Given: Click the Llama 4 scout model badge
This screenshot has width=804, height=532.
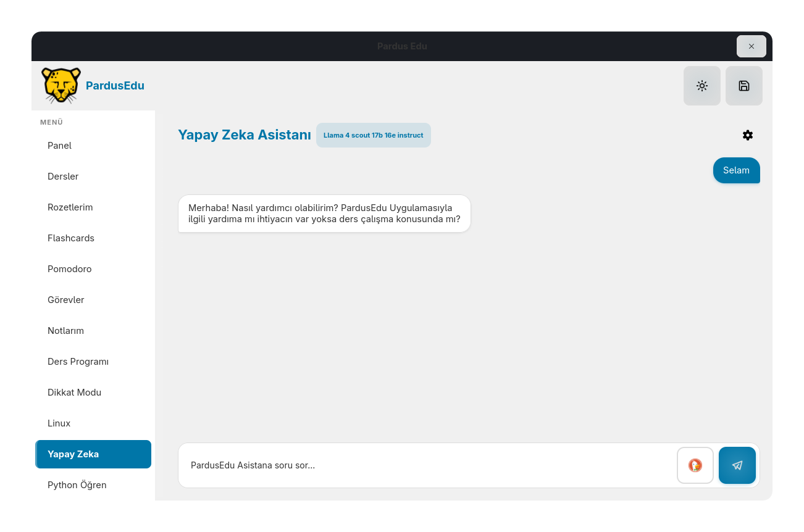Looking at the screenshot, I should (x=374, y=135).
